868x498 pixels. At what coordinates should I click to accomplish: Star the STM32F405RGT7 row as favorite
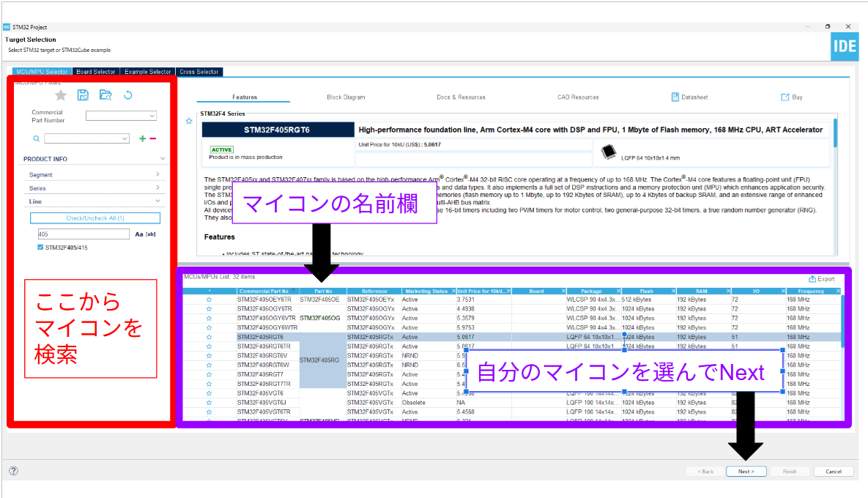coord(209,375)
